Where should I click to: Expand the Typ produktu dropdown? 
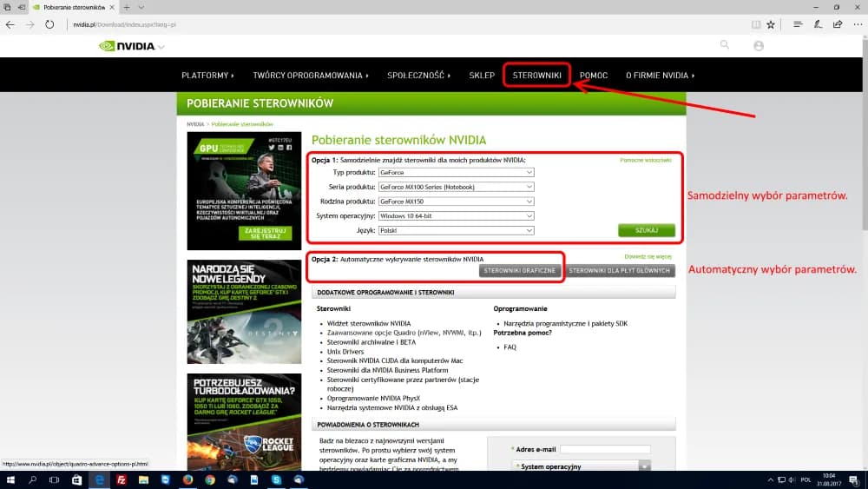coord(456,172)
